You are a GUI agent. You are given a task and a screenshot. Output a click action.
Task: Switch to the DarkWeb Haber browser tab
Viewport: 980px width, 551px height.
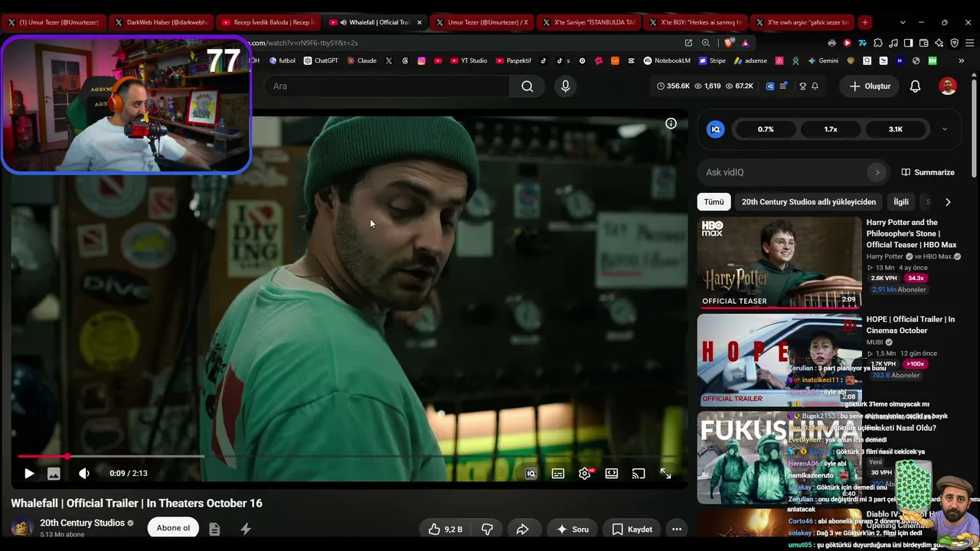(x=161, y=22)
